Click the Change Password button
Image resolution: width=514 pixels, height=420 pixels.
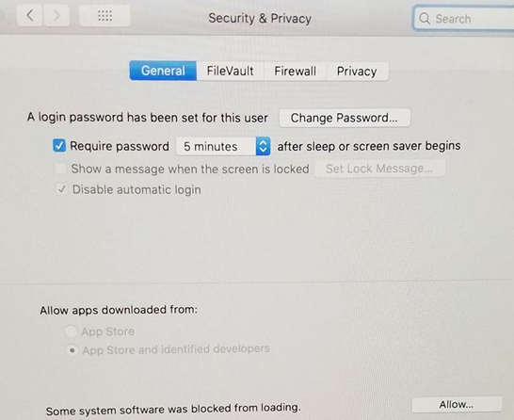point(345,118)
